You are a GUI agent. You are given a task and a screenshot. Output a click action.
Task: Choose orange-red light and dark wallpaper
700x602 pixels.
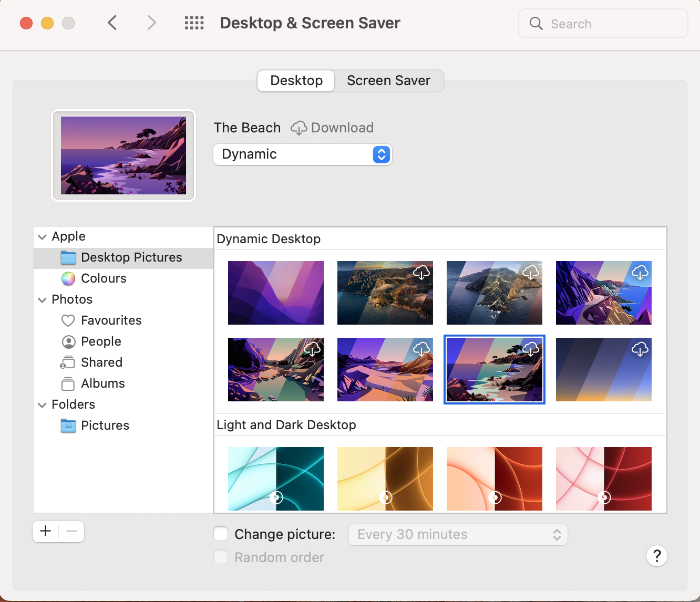coord(495,479)
